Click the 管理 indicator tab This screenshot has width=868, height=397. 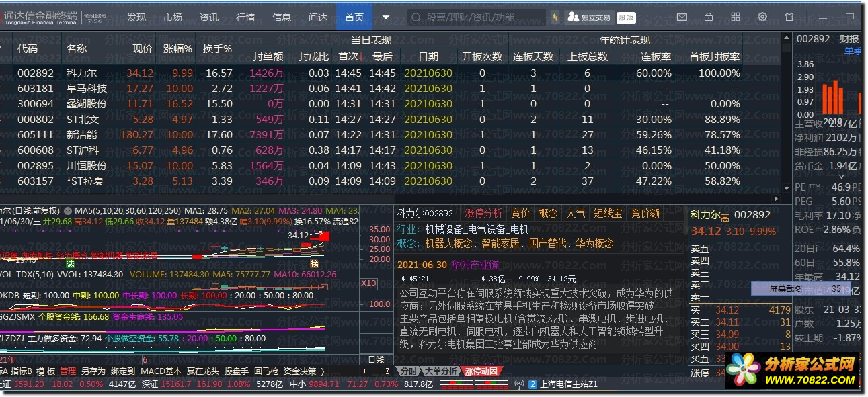(68, 371)
